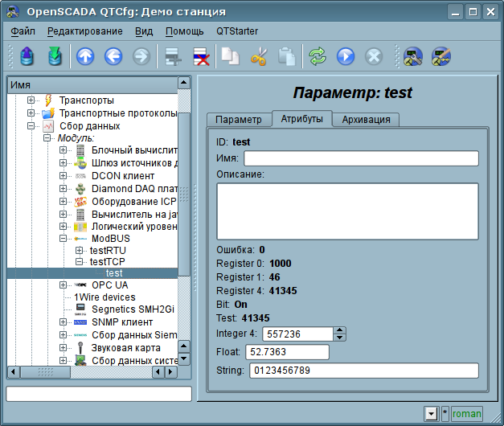Click the status bar text field below tree
This screenshot has height=426, width=504.
99,394
